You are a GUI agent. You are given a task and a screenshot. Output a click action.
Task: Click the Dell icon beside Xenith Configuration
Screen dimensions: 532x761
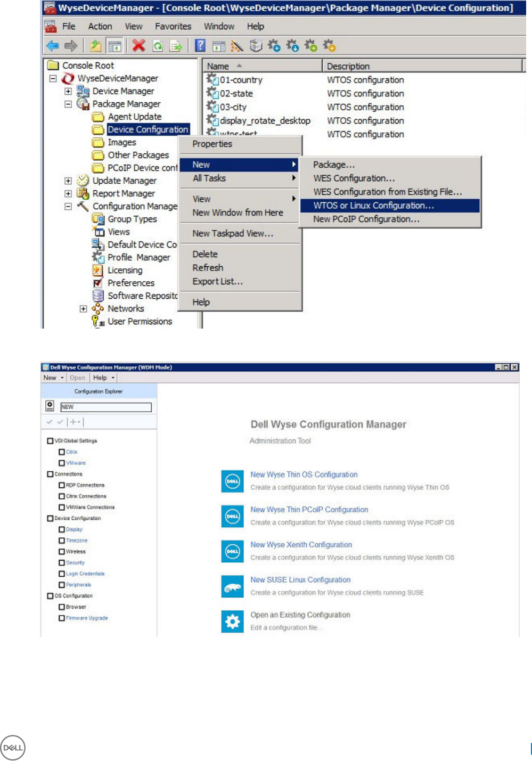click(x=233, y=551)
